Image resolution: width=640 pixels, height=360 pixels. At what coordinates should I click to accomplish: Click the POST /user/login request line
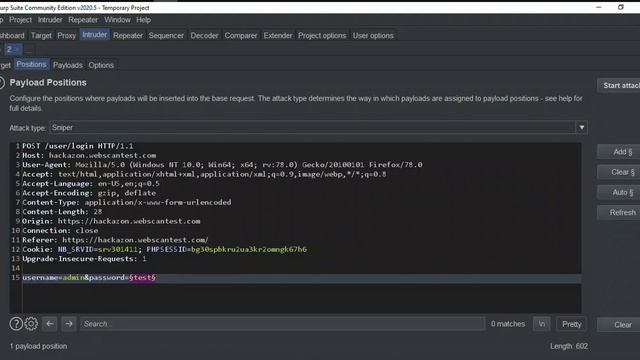coord(78,146)
